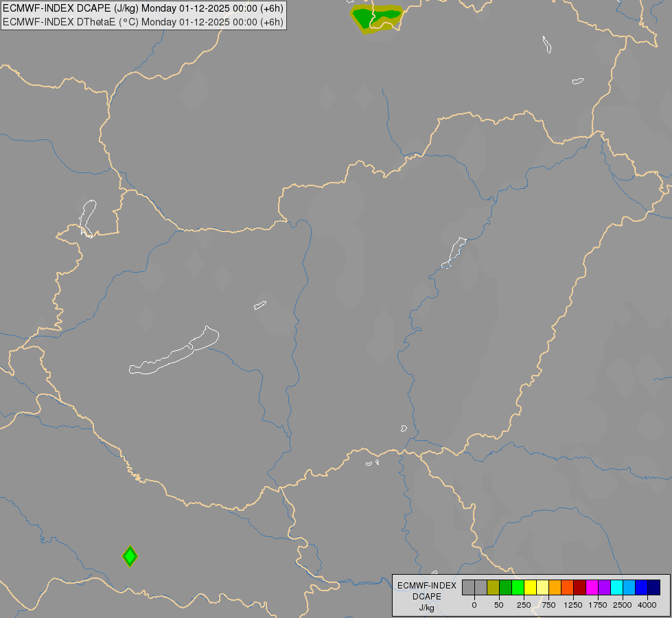Select the cyan 2500 legend swatch
The image size is (672, 618).
pos(616,587)
